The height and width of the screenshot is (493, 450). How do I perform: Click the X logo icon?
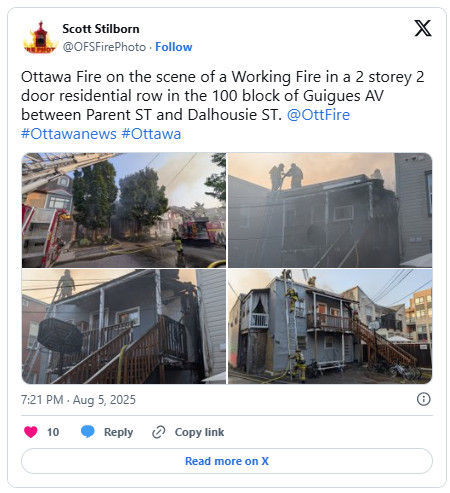point(423,28)
